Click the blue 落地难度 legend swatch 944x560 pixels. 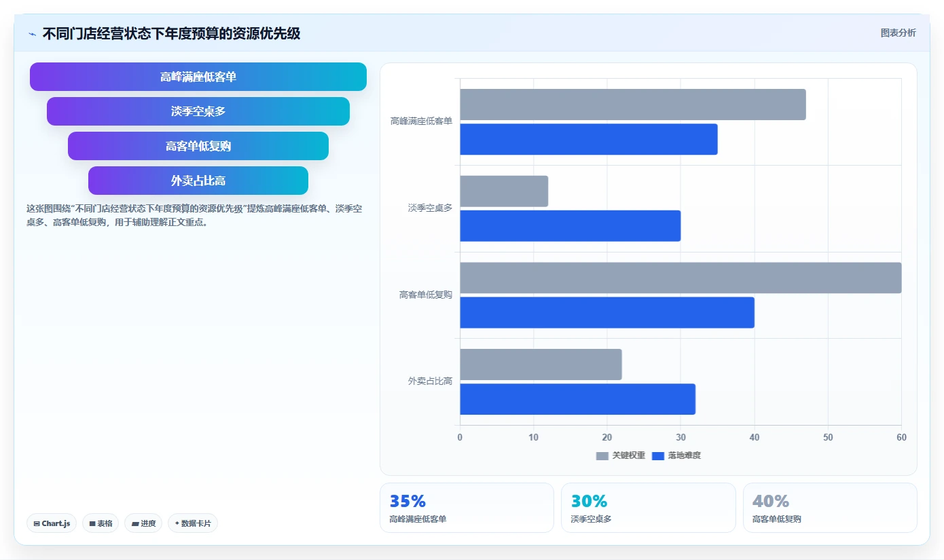point(658,455)
